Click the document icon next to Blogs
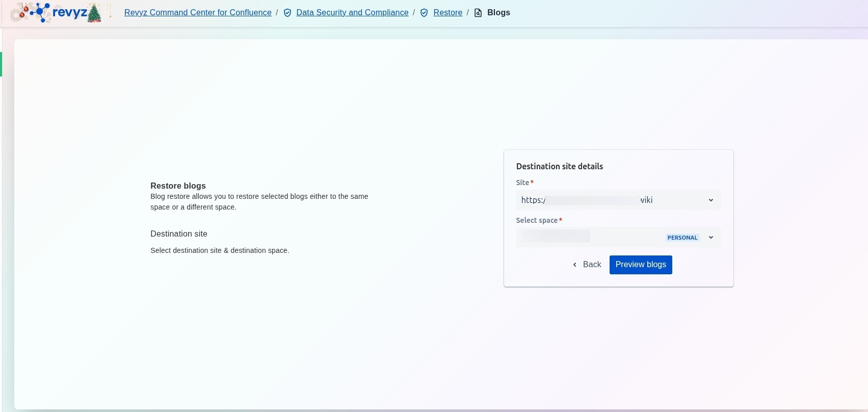The image size is (868, 412). click(478, 13)
